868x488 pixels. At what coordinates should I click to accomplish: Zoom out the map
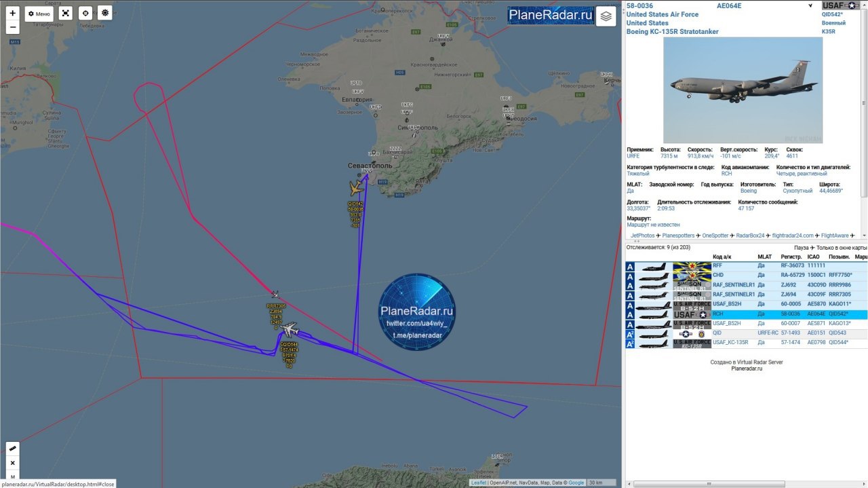pos(13,27)
